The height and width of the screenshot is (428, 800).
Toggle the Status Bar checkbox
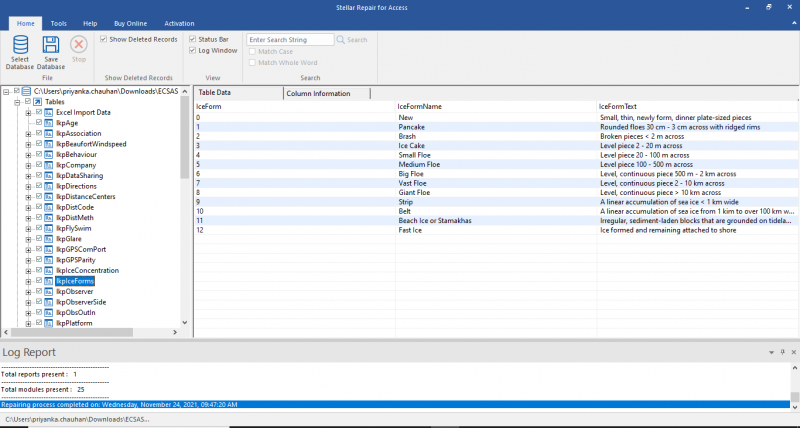click(x=192, y=39)
